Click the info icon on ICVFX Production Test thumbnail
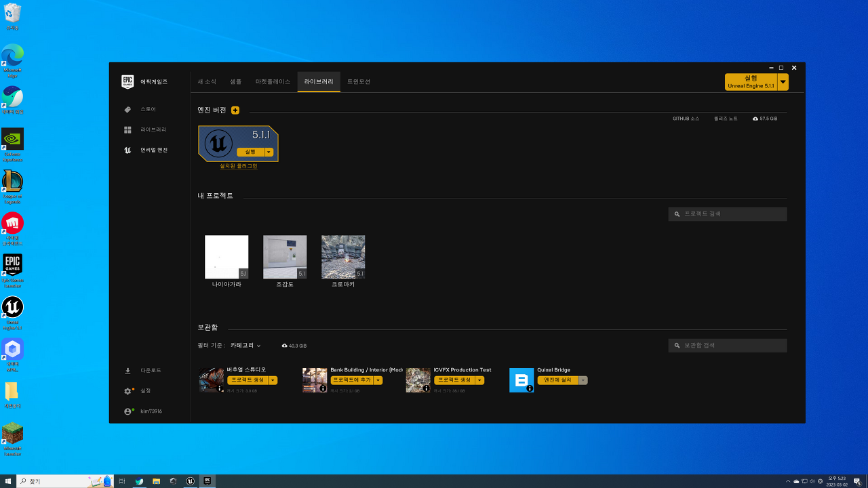This screenshot has width=868, height=488. (x=426, y=388)
